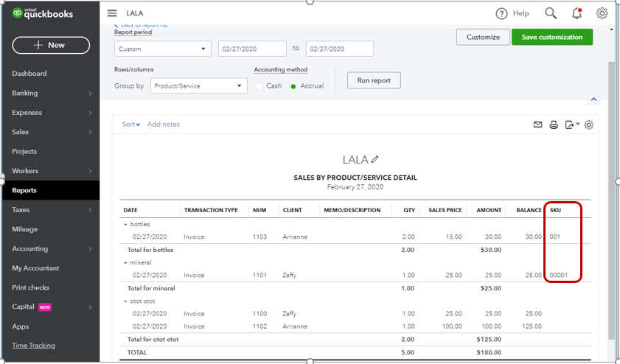Screen dimensions: 620x364
Task: Click the Save customization button
Action: pos(551,37)
